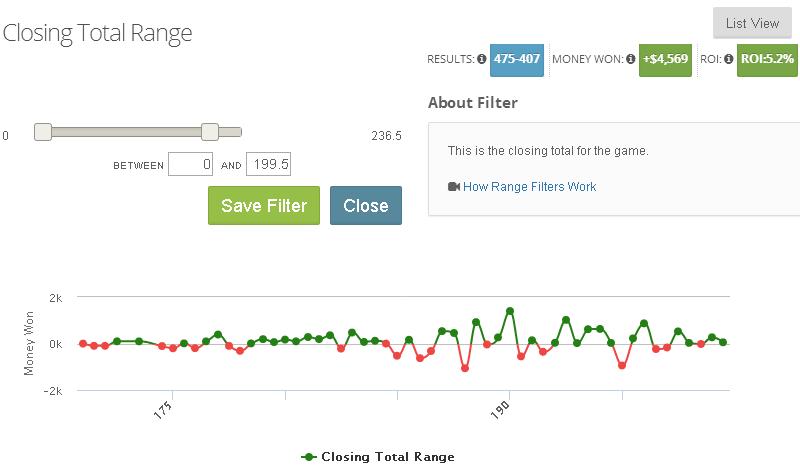Close the filter panel with Close button
The height and width of the screenshot is (474, 800).
pos(366,206)
